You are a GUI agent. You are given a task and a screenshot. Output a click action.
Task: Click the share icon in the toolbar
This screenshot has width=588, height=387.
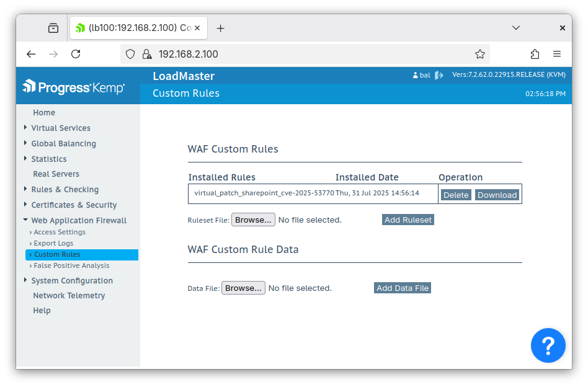click(535, 54)
